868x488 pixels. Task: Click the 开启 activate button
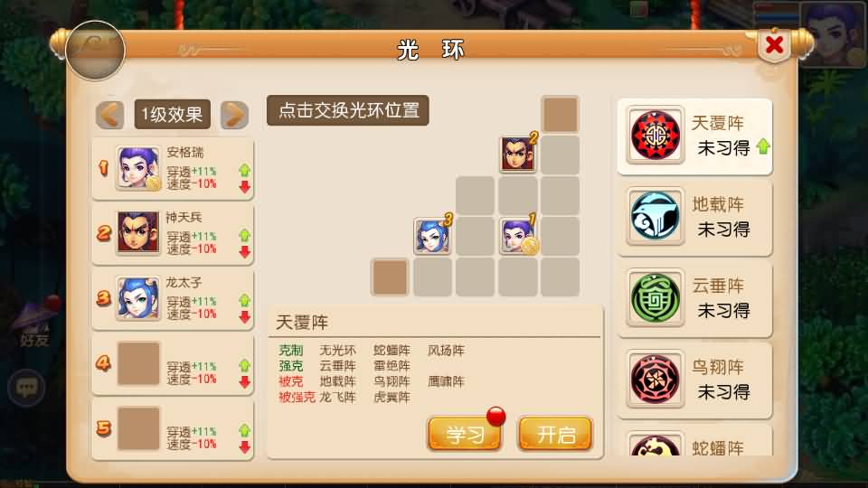click(555, 434)
